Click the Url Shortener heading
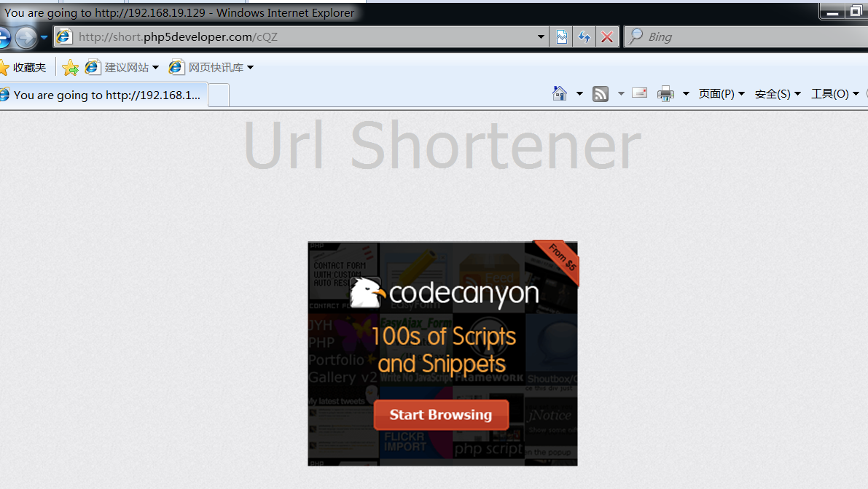 [x=442, y=146]
